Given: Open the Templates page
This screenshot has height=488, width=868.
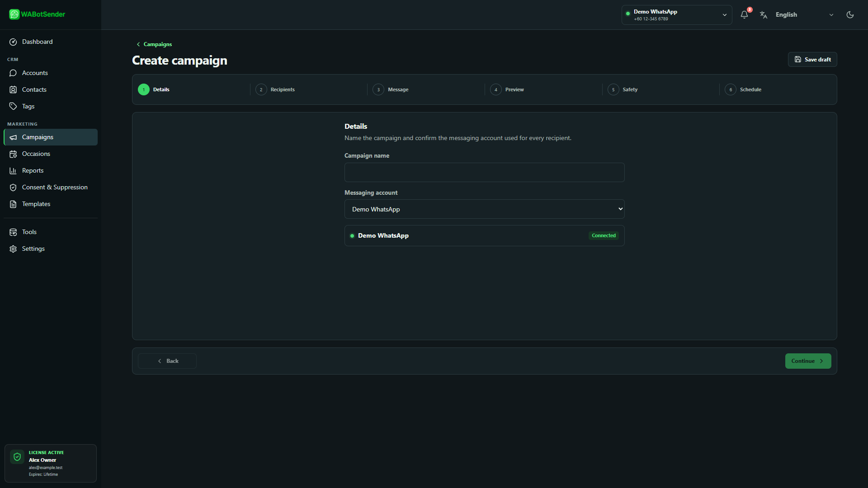Looking at the screenshot, I should 51,204.
